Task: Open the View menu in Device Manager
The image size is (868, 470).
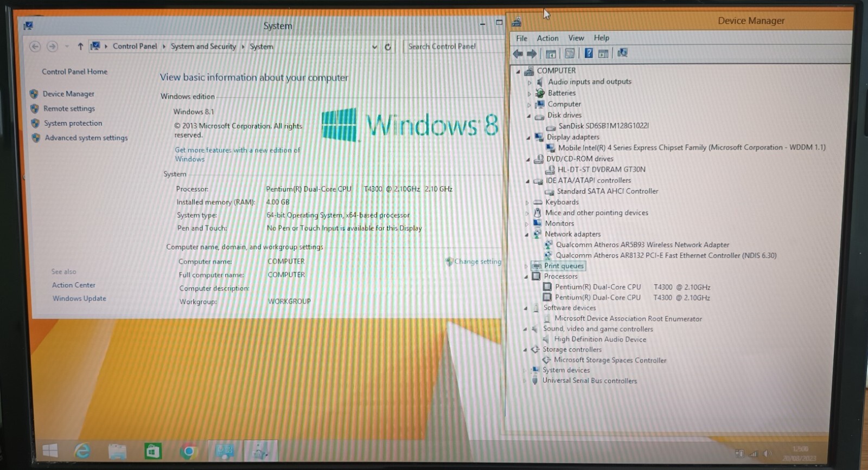Action: (576, 38)
